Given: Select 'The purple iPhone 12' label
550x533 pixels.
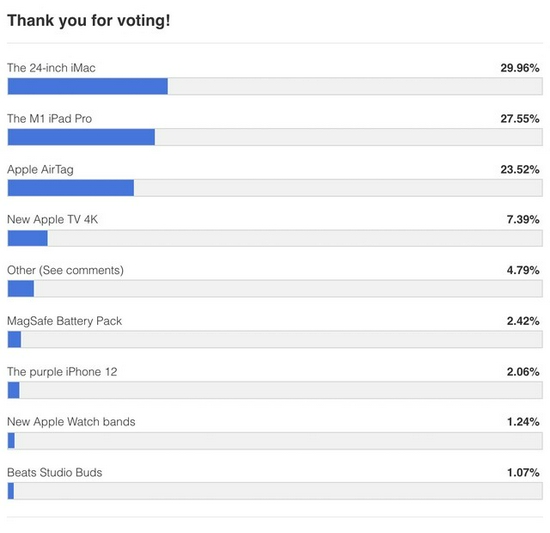Looking at the screenshot, I should pos(62,372).
